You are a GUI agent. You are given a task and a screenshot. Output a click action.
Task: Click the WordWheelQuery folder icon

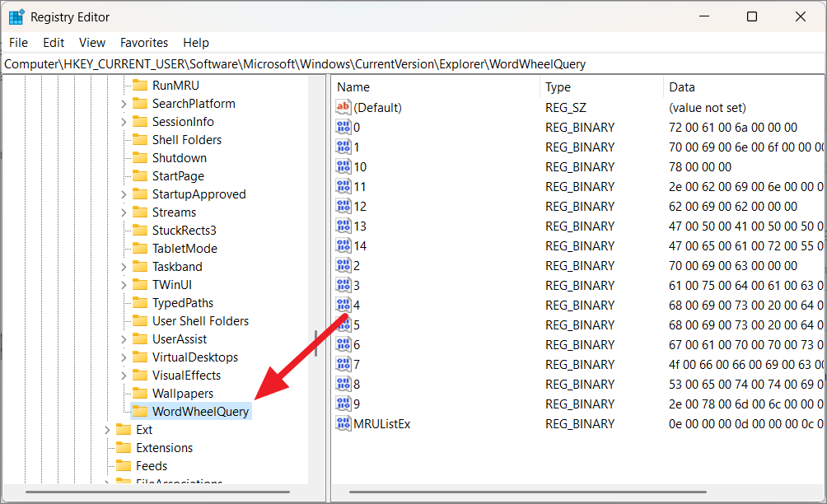pos(140,411)
